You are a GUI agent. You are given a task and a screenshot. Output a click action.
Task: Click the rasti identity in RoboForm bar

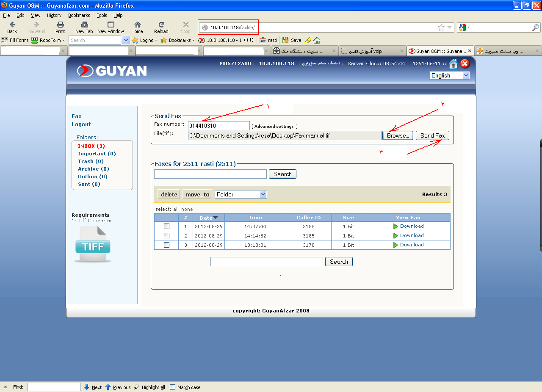pyautogui.click(x=268, y=40)
